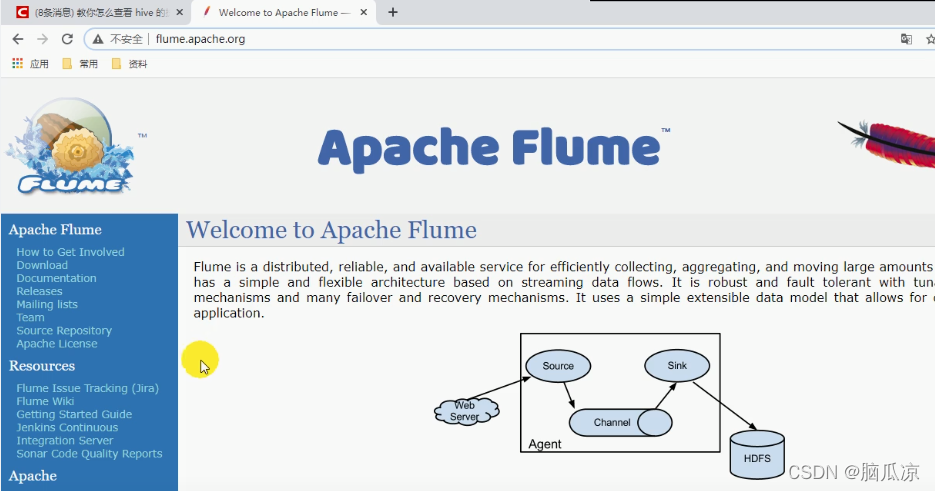Reload the flume.apache.org page
The image size is (935, 491).
pos(67,39)
